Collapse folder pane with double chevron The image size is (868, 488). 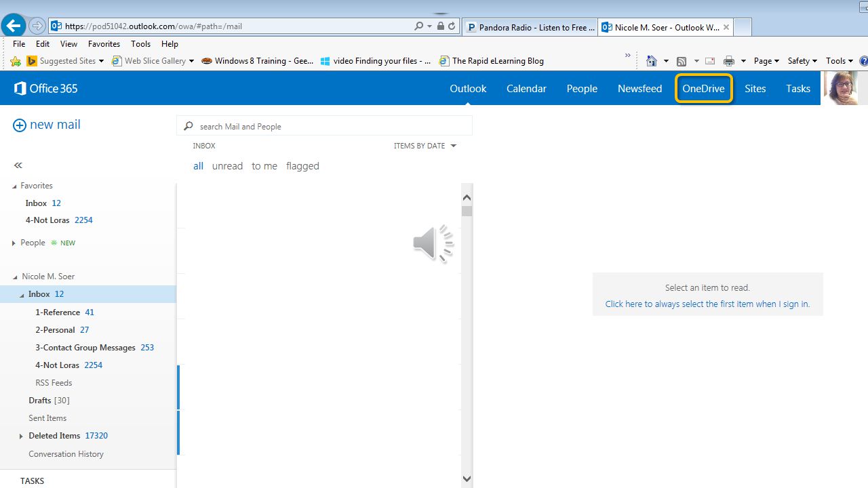(x=18, y=165)
